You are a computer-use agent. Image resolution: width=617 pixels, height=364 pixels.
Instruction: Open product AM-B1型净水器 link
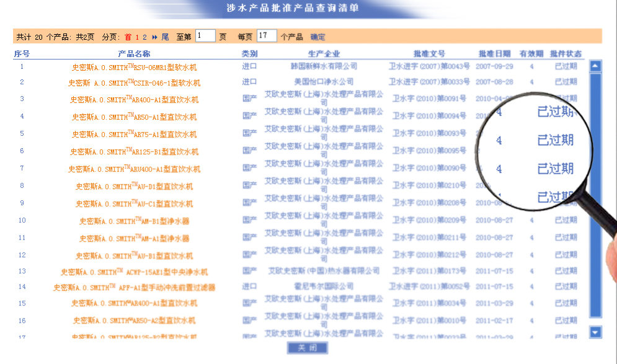(134, 221)
